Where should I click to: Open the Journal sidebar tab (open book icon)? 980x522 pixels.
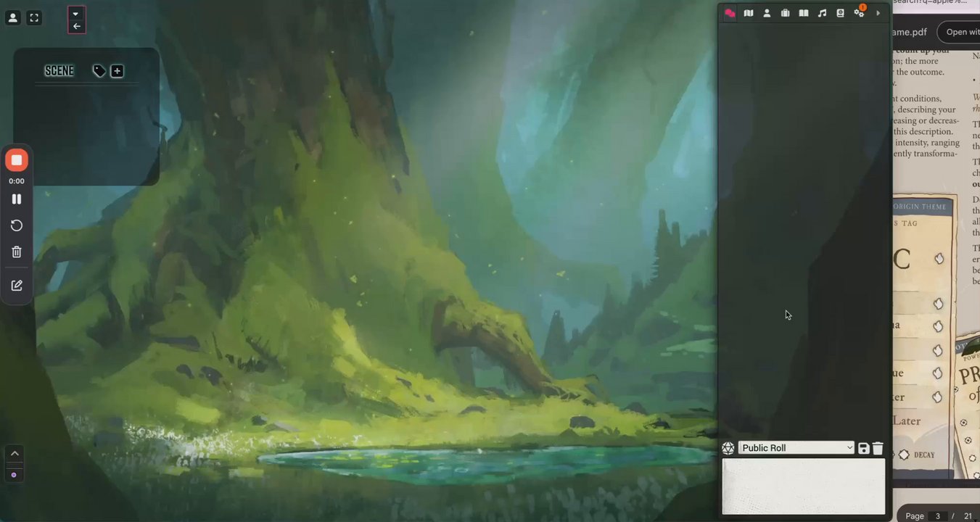804,13
